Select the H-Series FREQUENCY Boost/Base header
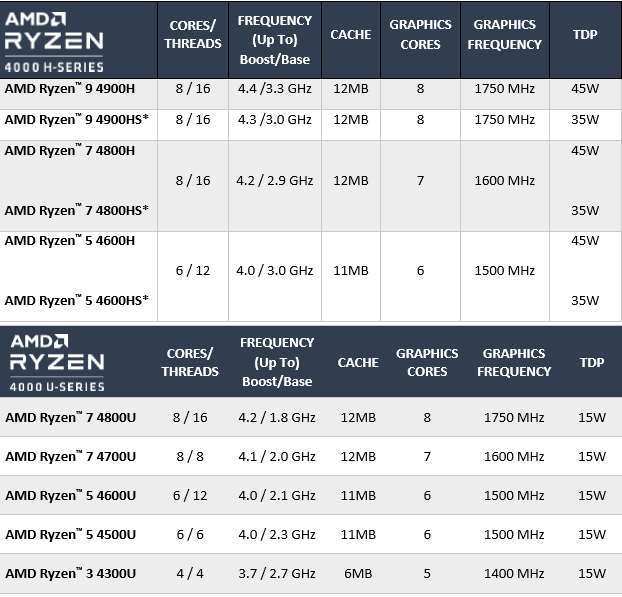 point(275,40)
